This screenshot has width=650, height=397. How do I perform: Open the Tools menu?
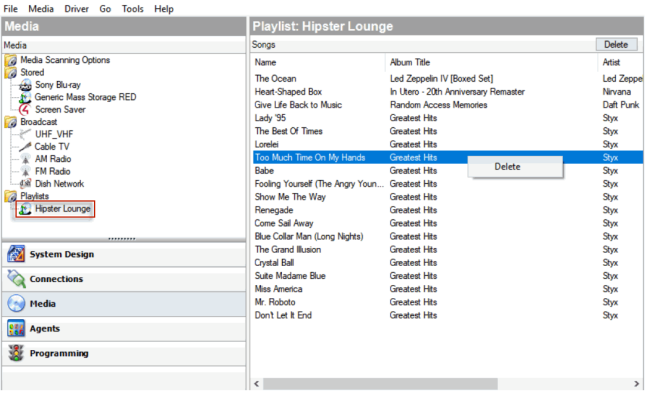pyautogui.click(x=132, y=9)
